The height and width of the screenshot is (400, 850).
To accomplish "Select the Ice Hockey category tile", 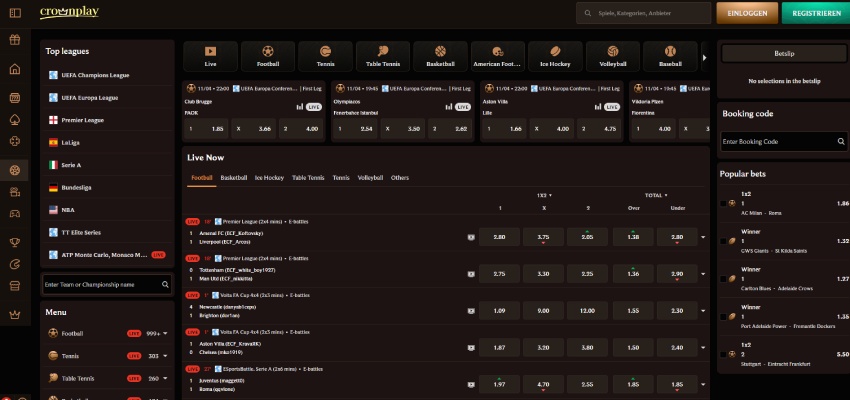I will [x=555, y=56].
